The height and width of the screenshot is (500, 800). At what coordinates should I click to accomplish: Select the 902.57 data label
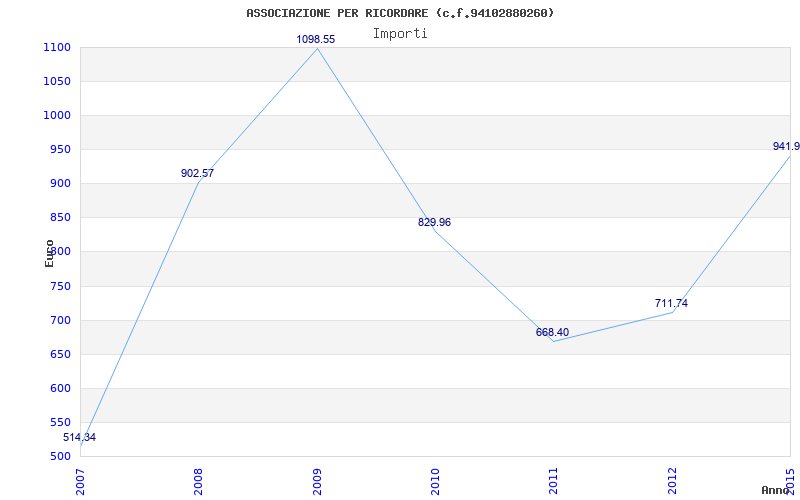197,173
